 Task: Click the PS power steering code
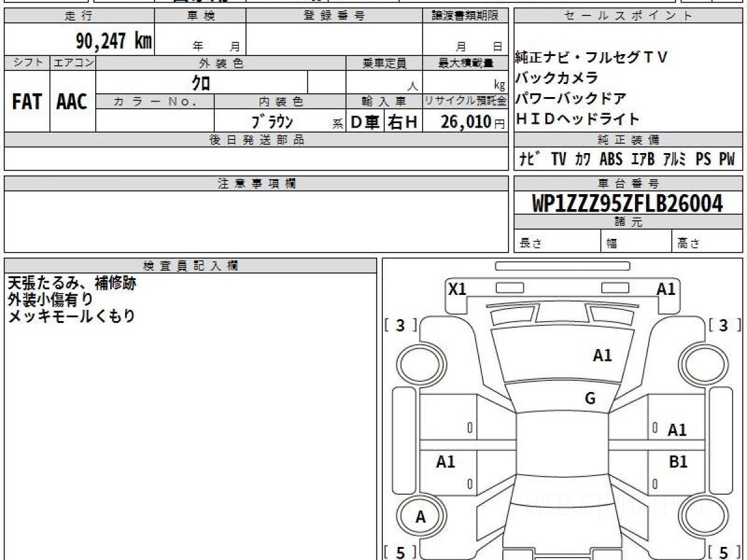tap(703, 160)
